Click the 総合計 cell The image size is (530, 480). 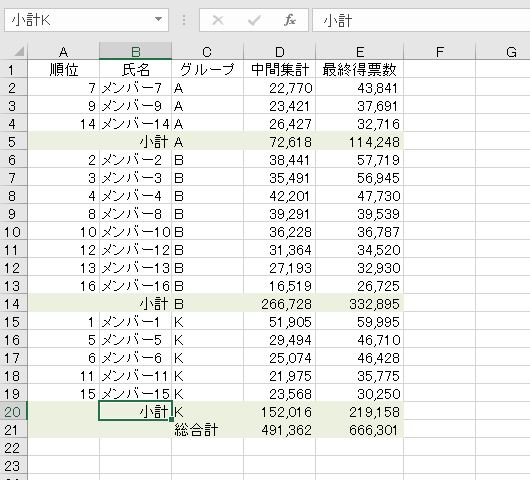tap(207, 430)
